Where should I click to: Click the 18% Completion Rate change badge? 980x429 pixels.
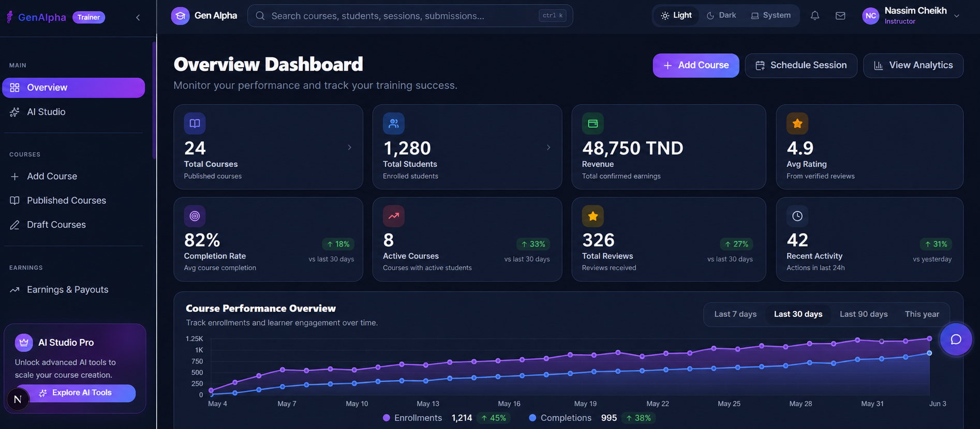click(x=338, y=244)
